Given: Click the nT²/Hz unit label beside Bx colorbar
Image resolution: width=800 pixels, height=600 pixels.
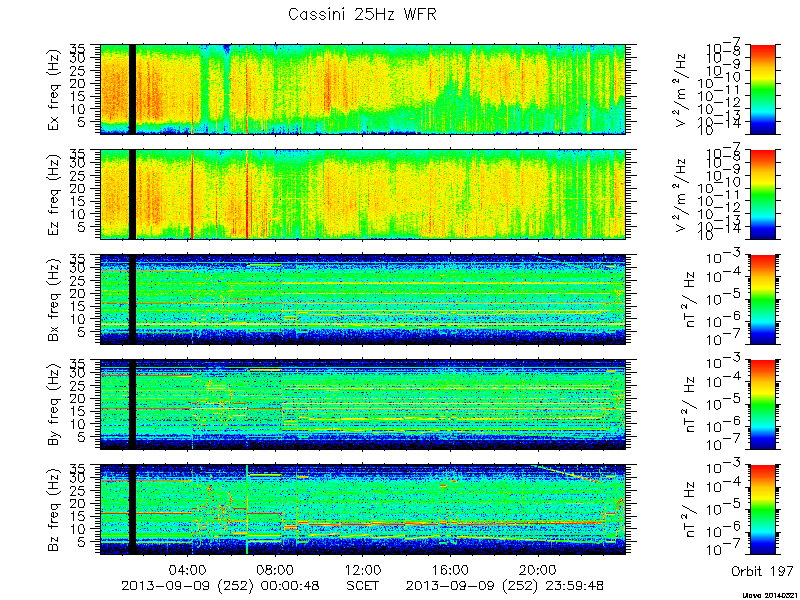Looking at the screenshot, I should (687, 299).
